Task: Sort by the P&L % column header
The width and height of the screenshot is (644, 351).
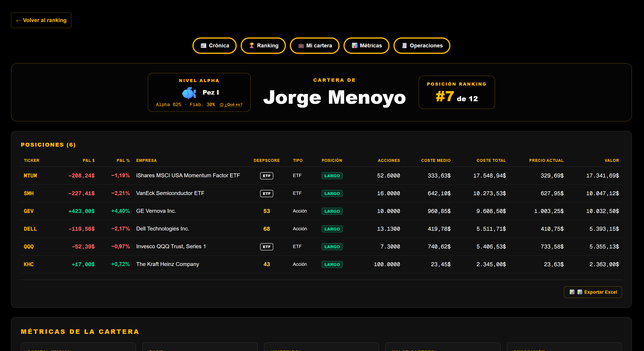Action: point(123,160)
